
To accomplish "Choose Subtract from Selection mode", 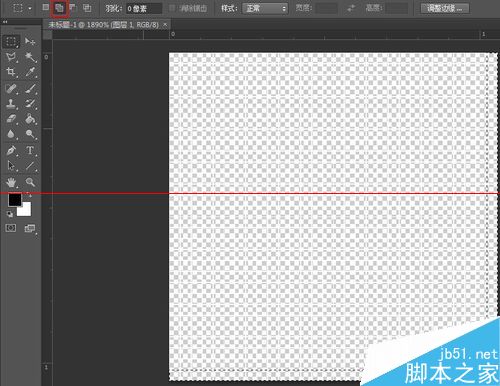I will pyautogui.click(x=73, y=8).
